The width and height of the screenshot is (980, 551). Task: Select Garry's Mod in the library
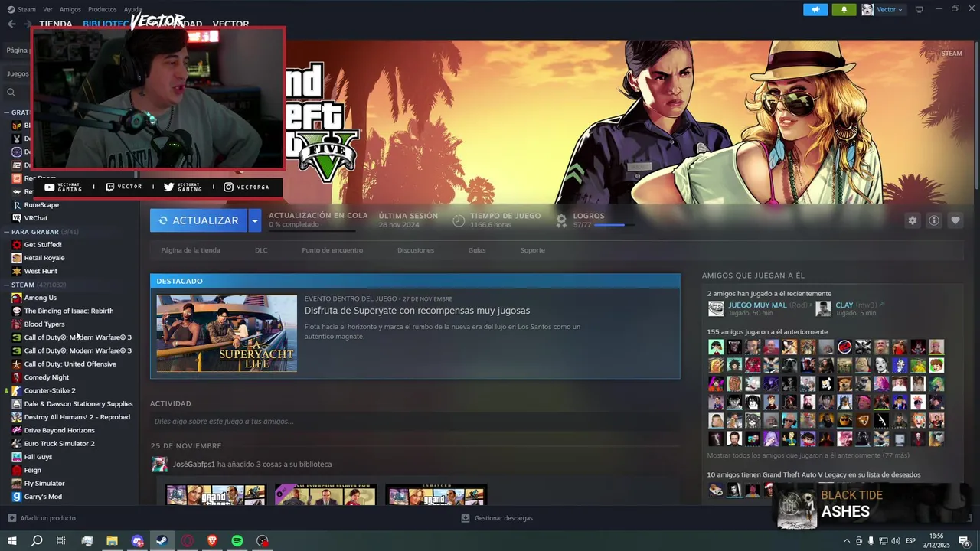[43, 497]
